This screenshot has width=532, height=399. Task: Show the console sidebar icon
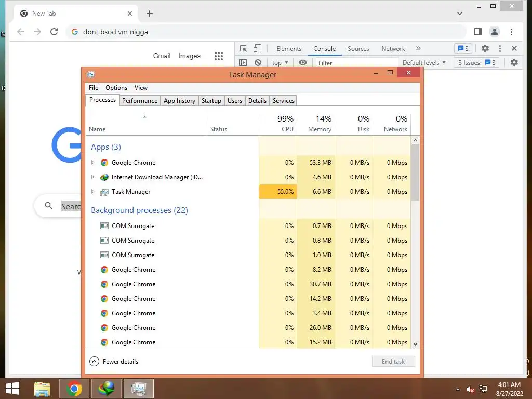243,63
